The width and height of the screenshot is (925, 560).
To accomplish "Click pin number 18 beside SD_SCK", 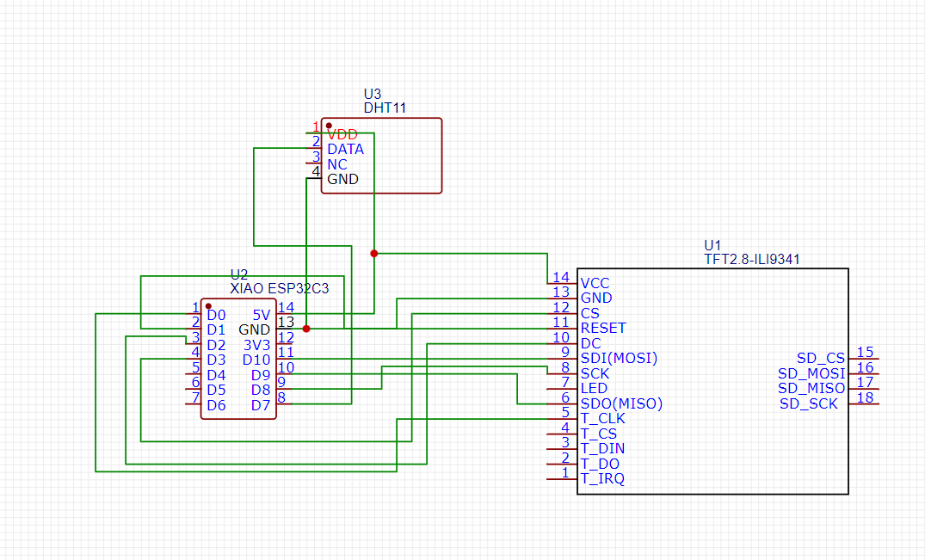I will (866, 397).
